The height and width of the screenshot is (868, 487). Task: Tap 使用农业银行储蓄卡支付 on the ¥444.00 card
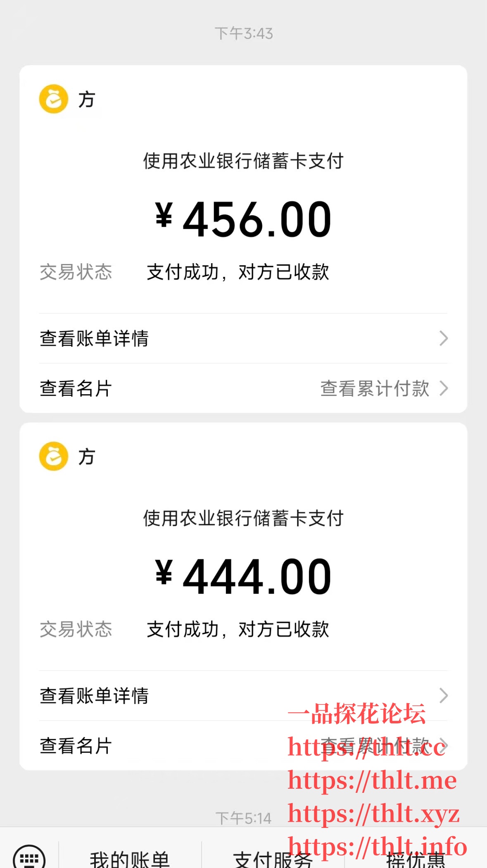pos(243,518)
